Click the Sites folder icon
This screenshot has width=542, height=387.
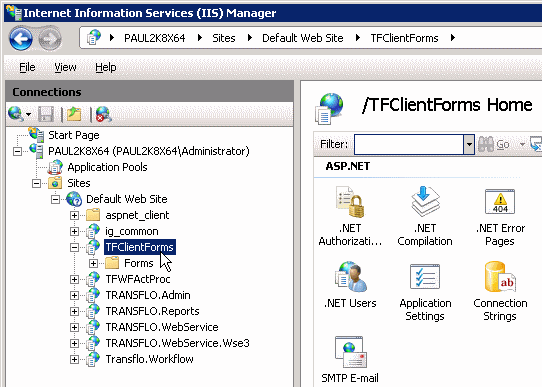(55, 183)
